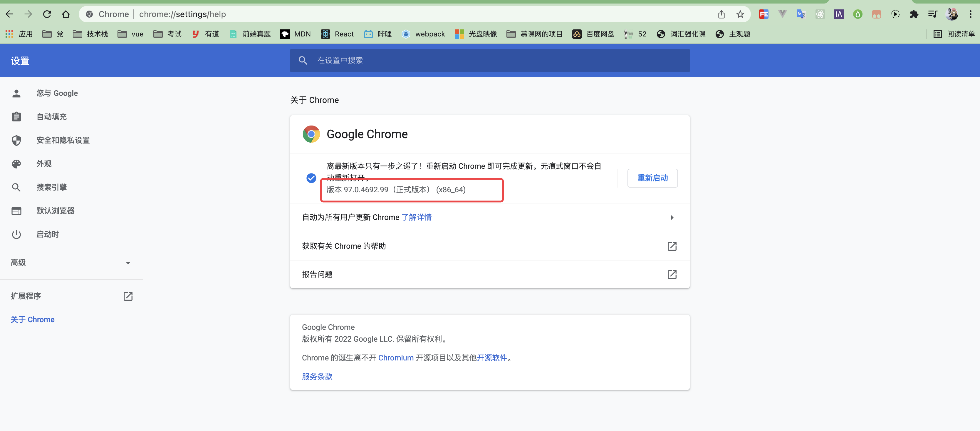The height and width of the screenshot is (431, 980).
Task: Select 外观 in the settings sidebar
Action: click(x=44, y=164)
